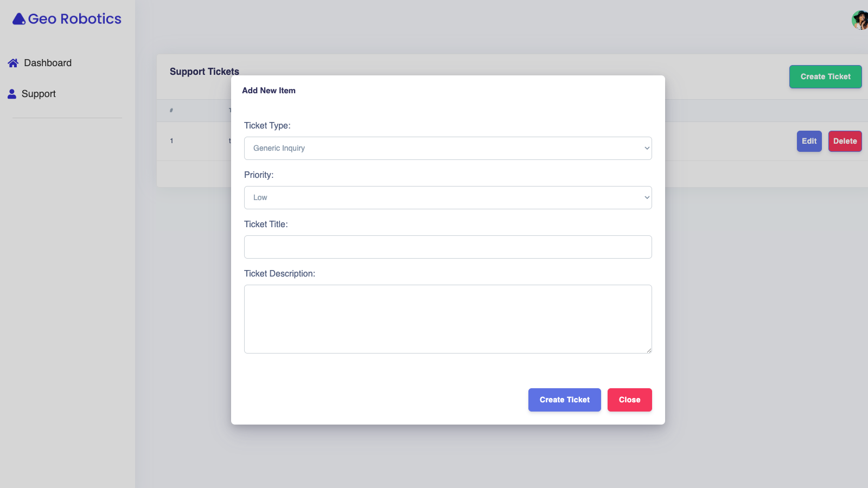
Task: Click the Support person icon
Action: [x=11, y=93]
